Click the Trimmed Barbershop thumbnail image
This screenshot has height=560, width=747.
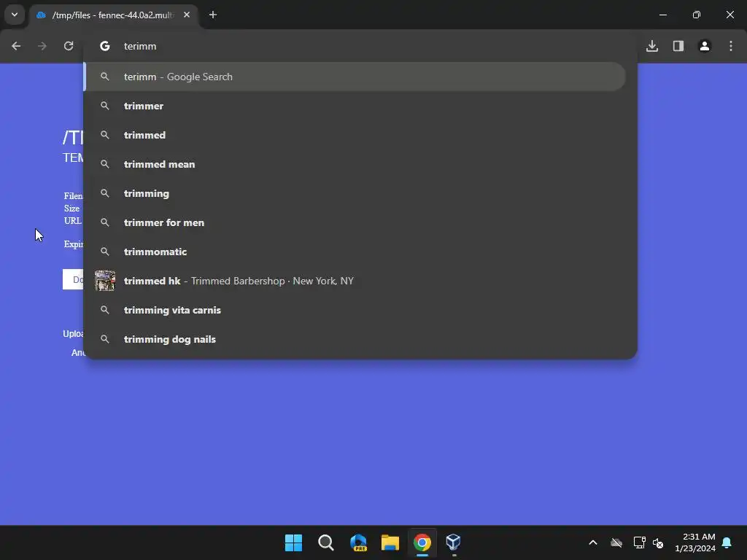point(105,281)
